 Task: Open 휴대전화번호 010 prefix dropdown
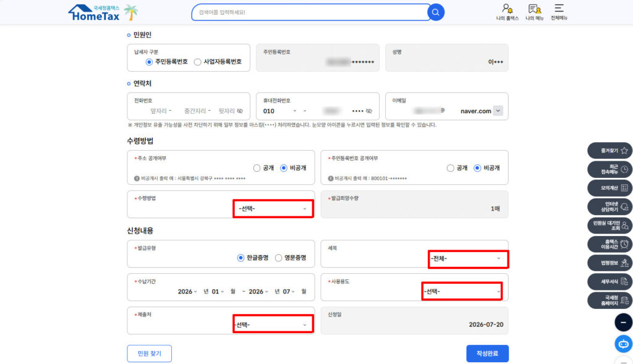point(280,111)
